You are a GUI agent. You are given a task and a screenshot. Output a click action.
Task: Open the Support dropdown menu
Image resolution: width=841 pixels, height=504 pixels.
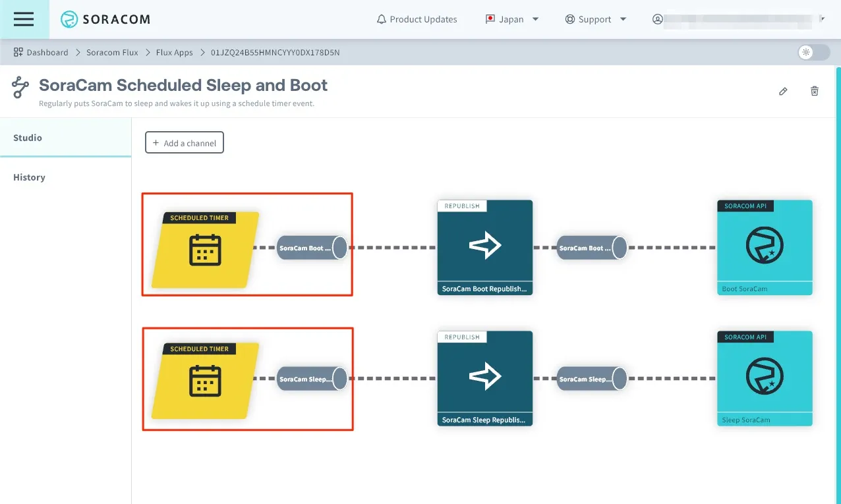click(x=596, y=19)
